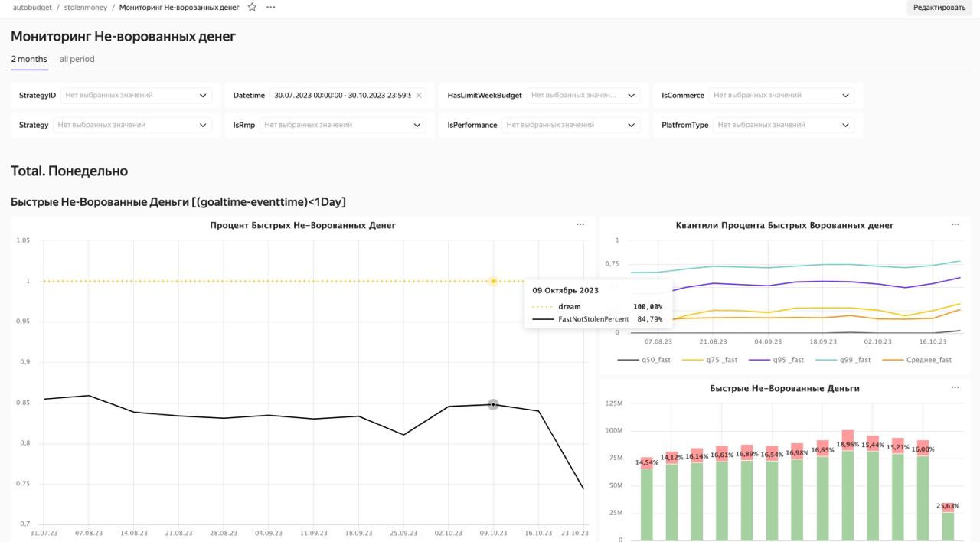980x542 pixels.
Task: Open options menu of Квантили Процента chart
Action: click(x=955, y=224)
